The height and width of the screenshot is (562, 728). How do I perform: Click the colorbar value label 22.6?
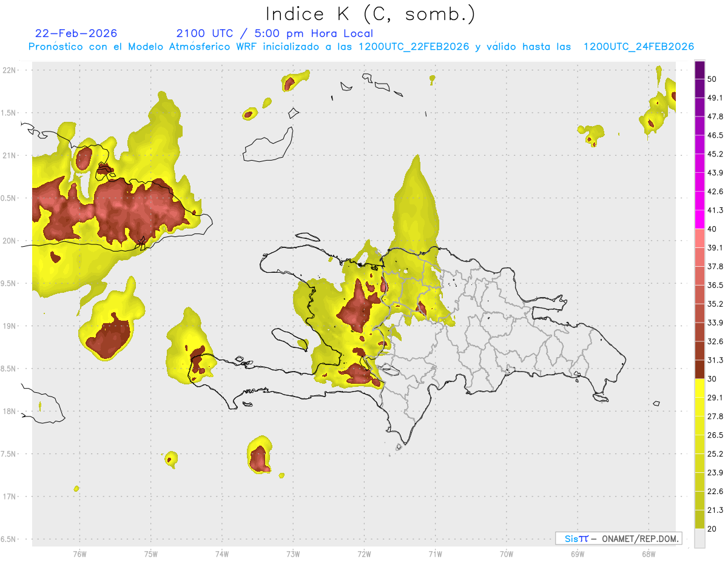(715, 491)
